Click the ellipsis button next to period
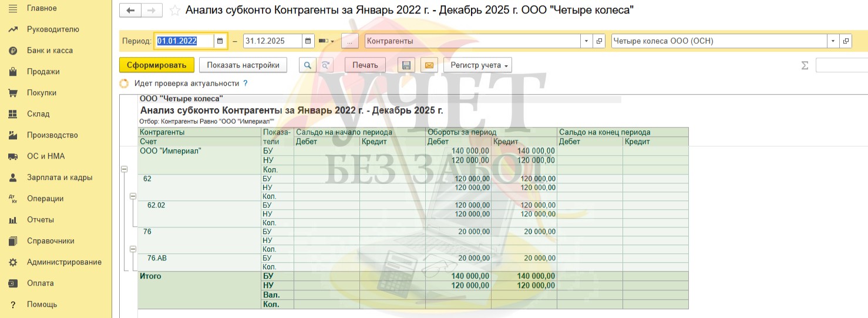Viewport: 868px width, 318px height. pos(349,41)
